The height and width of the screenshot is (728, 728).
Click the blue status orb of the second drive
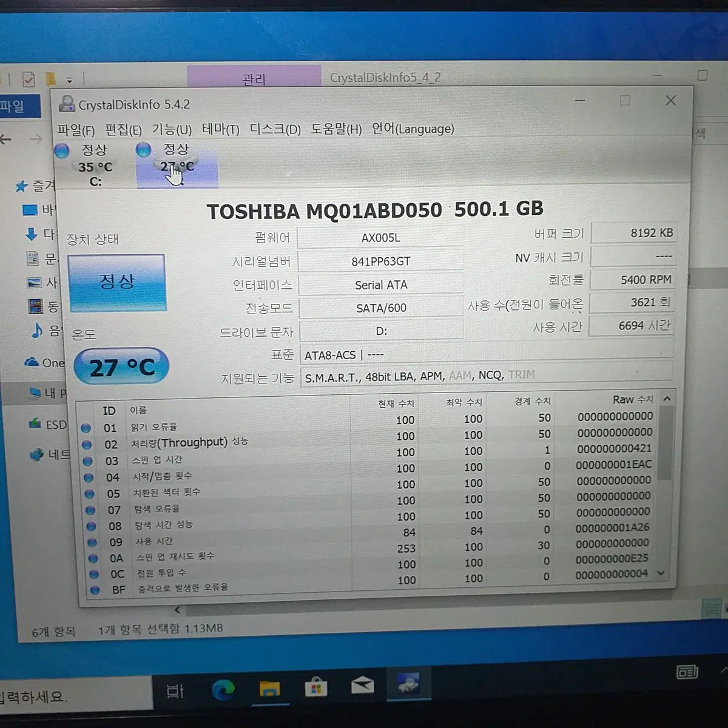click(x=144, y=149)
